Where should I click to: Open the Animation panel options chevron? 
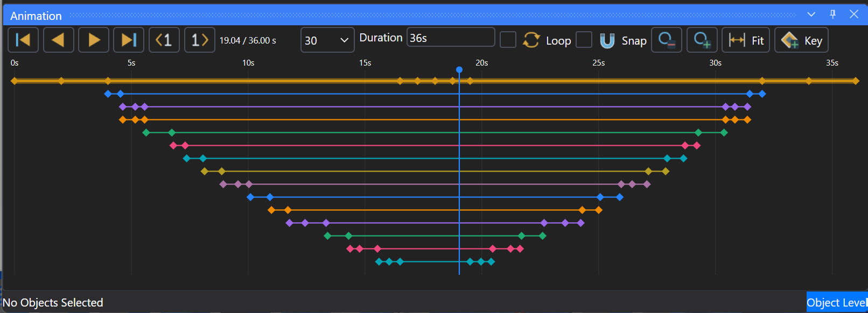pos(811,15)
